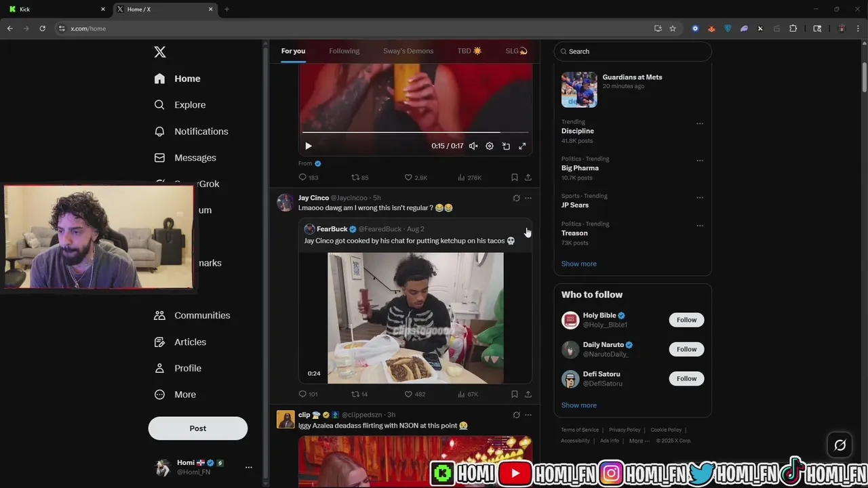868x488 pixels.
Task: View Jay Cinco post's 67K views
Action: click(x=468, y=394)
